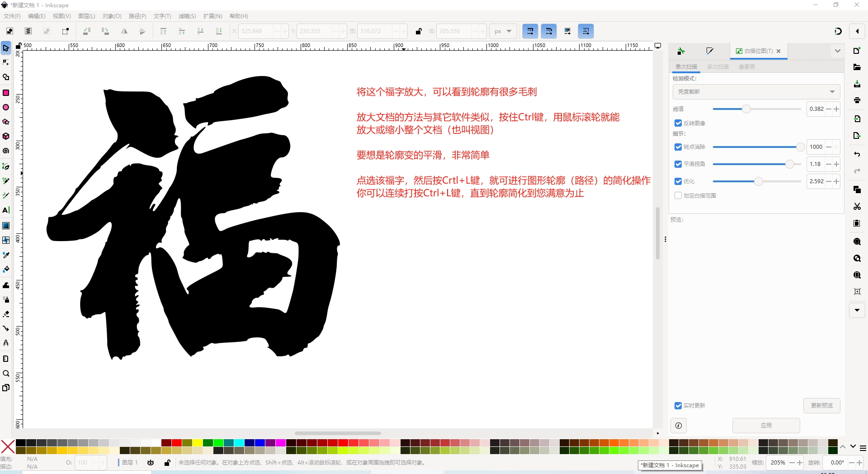
Task: Adjust the 阈值 threshold slider
Action: (746, 109)
